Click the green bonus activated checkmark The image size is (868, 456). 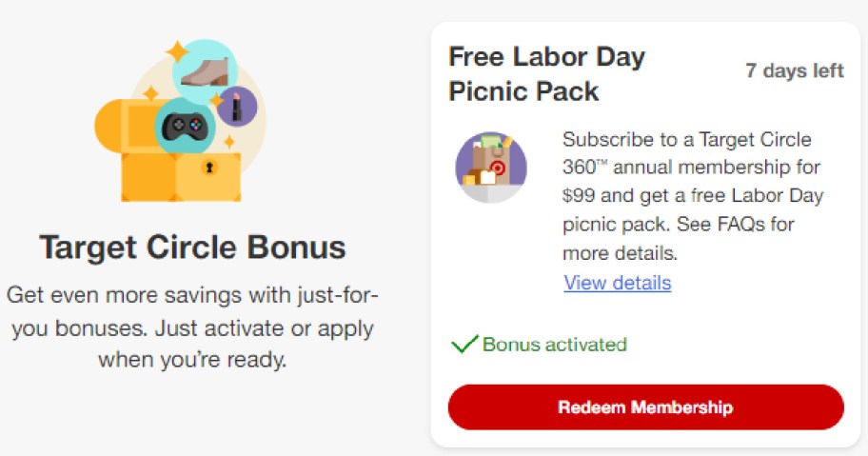(464, 345)
